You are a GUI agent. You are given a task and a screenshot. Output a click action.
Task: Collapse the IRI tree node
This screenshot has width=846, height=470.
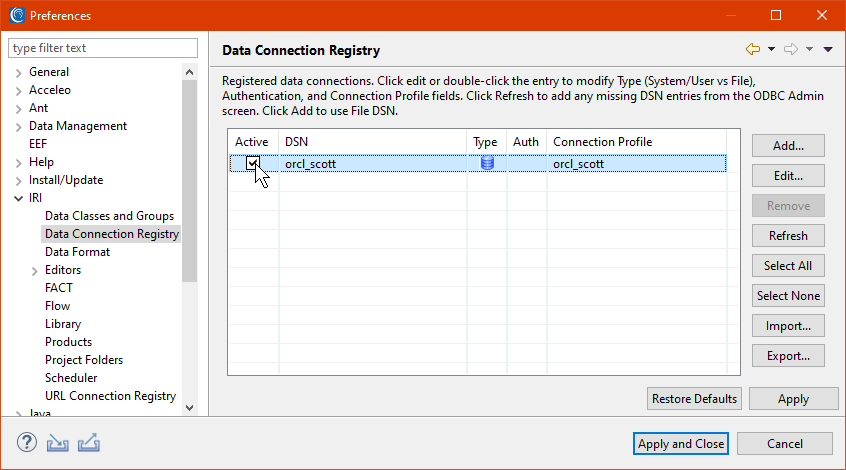(18, 199)
